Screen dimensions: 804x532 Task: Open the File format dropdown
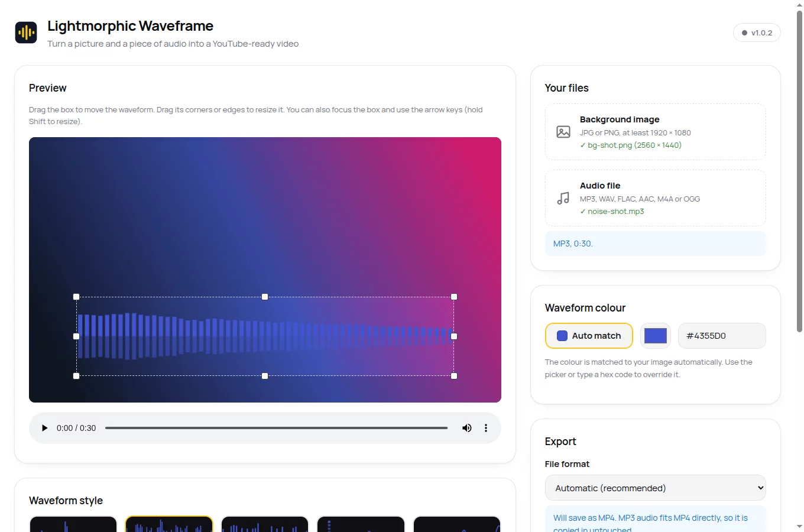tap(655, 488)
